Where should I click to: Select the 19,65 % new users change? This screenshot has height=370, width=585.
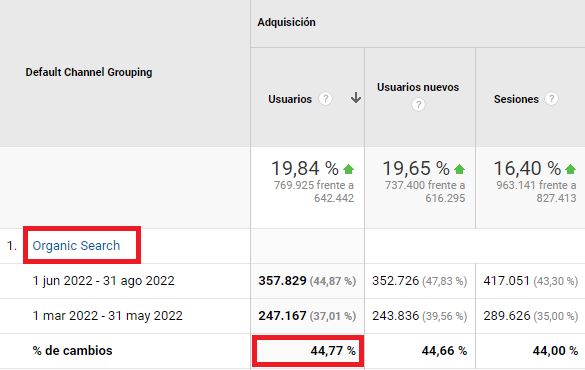pos(416,168)
